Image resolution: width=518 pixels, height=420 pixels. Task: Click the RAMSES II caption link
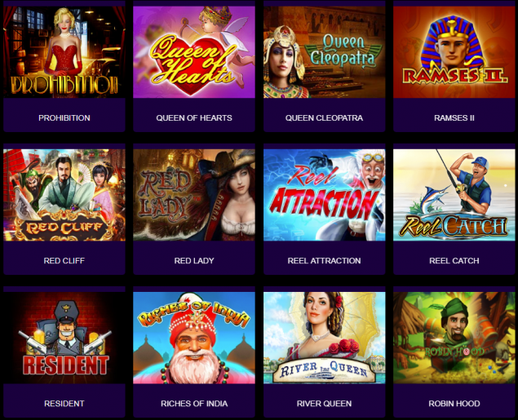coord(454,118)
